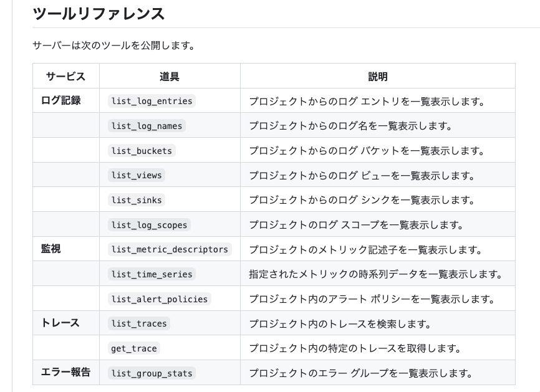Click the list_group_stats tool name

pyautogui.click(x=152, y=373)
